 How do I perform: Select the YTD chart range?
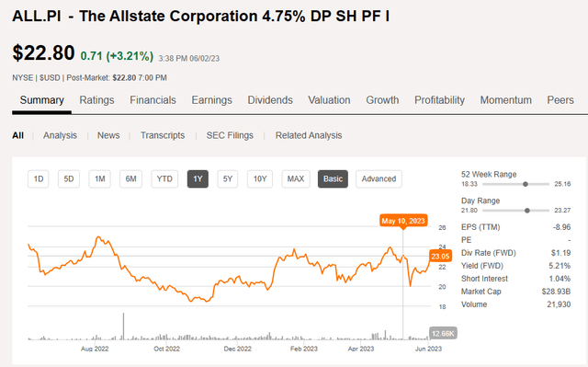tap(164, 179)
